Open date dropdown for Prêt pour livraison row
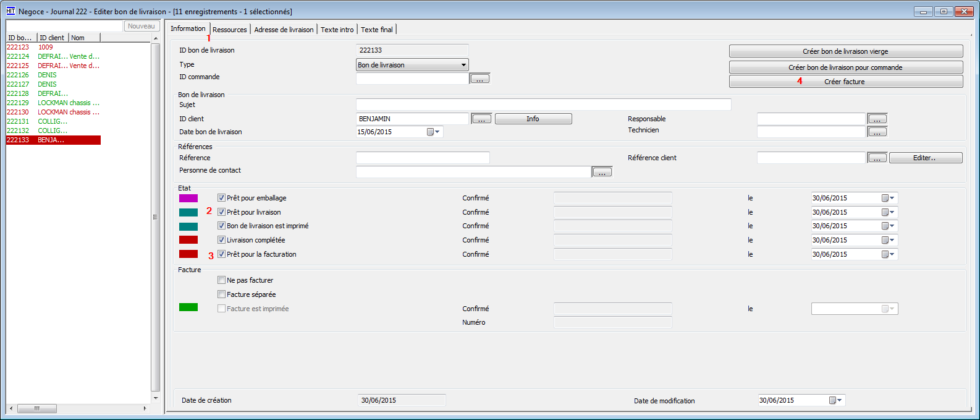This screenshot has height=420, width=980. (888, 212)
